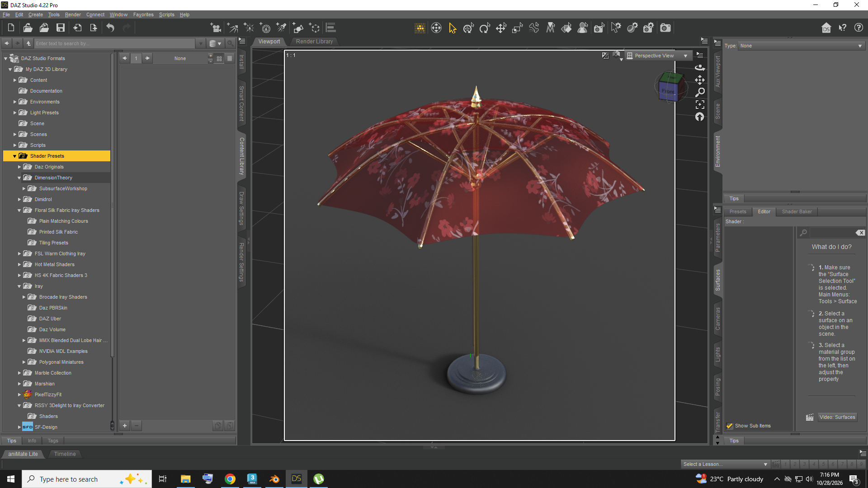Image resolution: width=868 pixels, height=488 pixels.
Task: Reset the viewport camera view
Action: pyautogui.click(x=700, y=117)
